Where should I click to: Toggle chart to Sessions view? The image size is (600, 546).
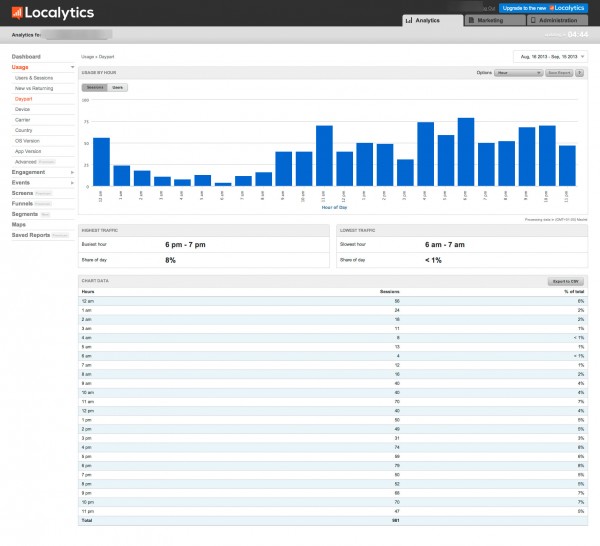pyautogui.click(x=95, y=88)
